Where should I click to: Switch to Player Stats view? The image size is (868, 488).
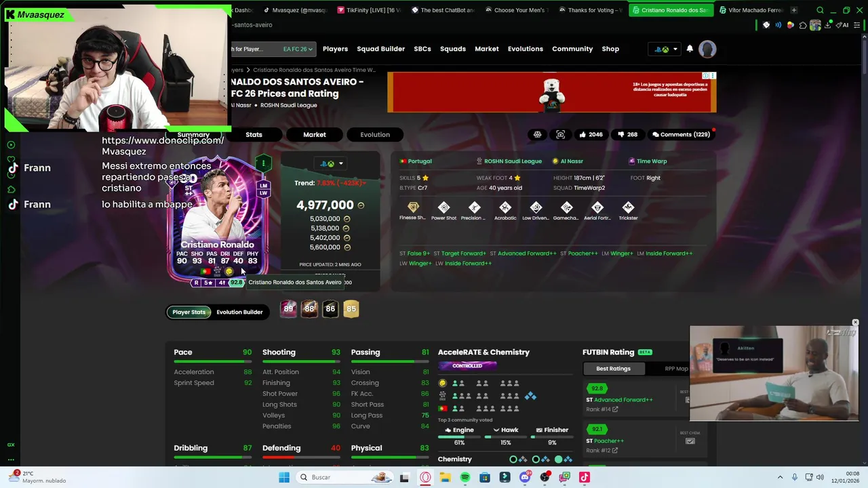(x=189, y=312)
